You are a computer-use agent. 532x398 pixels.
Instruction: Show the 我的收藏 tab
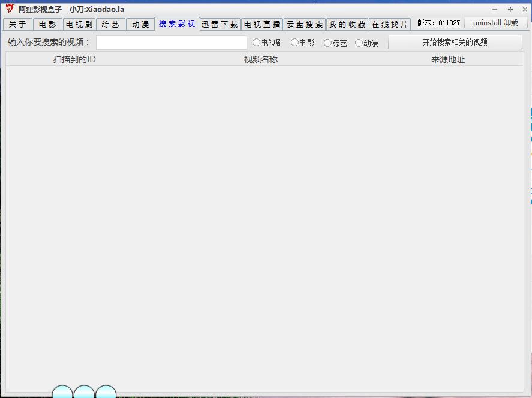[x=347, y=25]
